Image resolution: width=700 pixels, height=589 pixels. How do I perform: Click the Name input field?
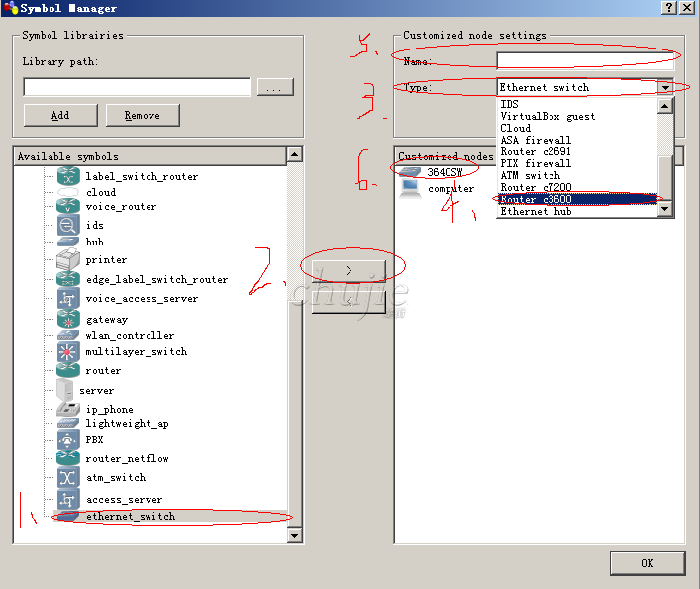click(585, 61)
